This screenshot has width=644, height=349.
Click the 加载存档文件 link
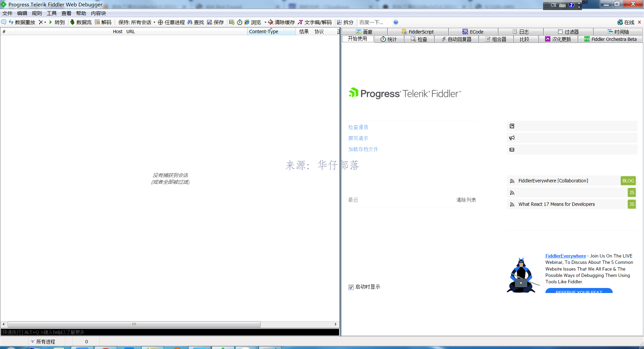point(363,149)
